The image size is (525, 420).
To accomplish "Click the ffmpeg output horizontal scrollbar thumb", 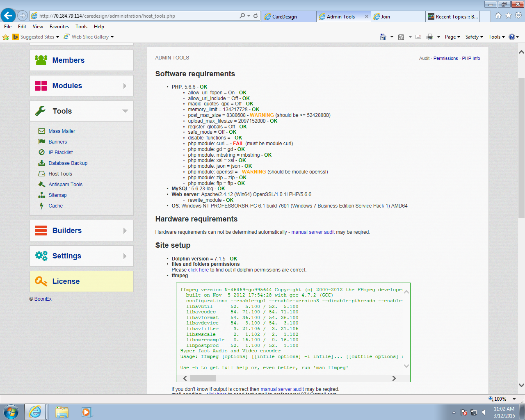I will tap(203, 378).
